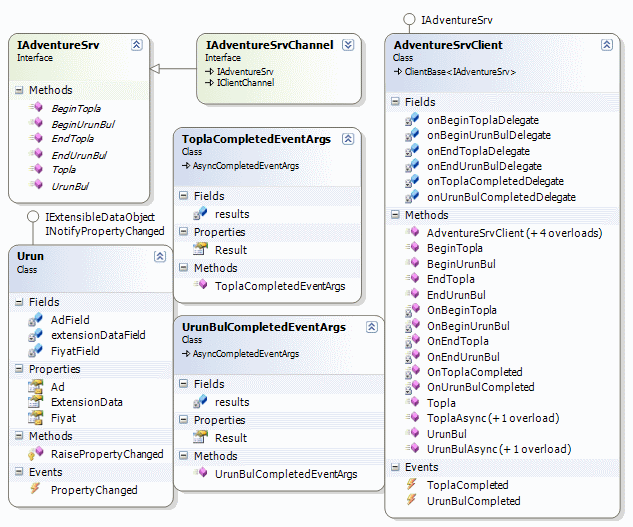Collapse the AdventureSrvClient class shape

click(x=607, y=45)
